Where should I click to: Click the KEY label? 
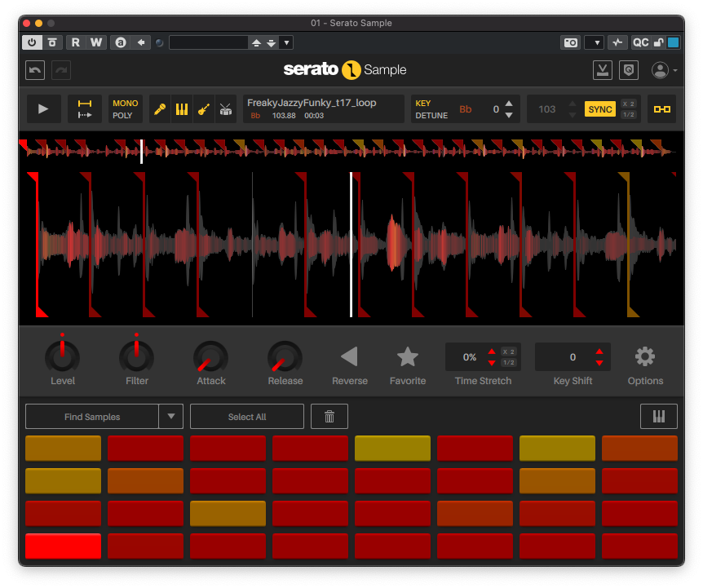point(422,103)
